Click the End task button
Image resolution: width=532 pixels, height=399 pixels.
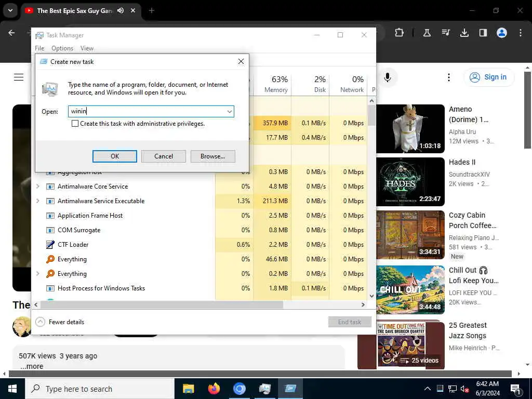[x=350, y=322]
